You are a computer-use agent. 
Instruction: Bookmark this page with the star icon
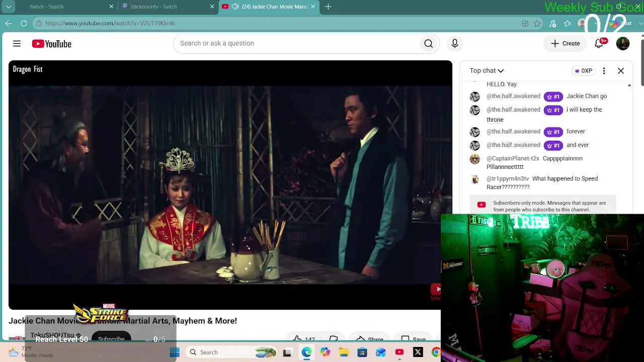tap(537, 23)
